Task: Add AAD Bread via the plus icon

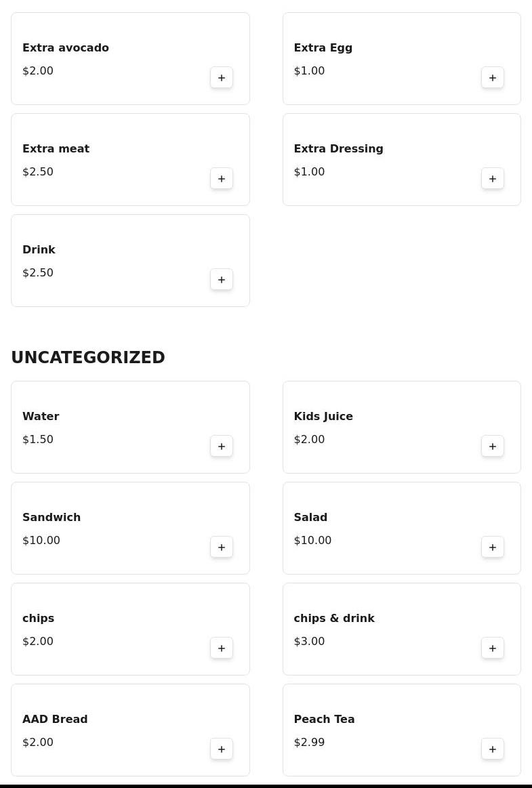Action: click(x=222, y=749)
